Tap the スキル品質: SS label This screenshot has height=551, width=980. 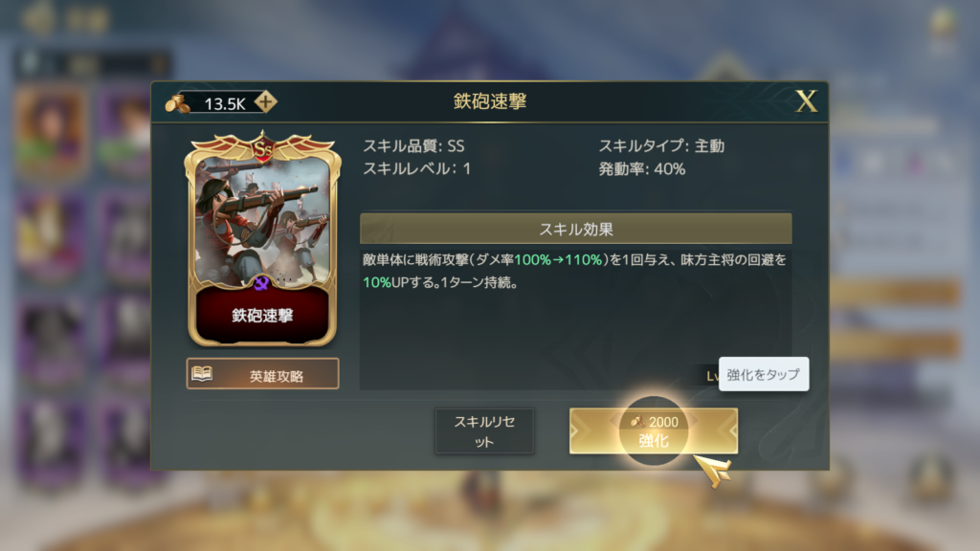click(413, 146)
